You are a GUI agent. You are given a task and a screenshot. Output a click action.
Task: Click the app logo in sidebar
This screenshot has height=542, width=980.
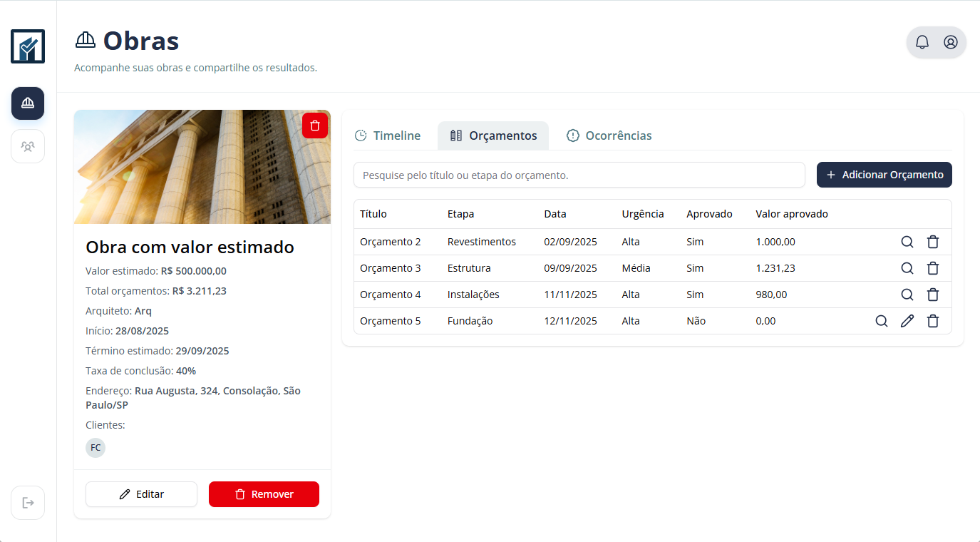[x=28, y=46]
